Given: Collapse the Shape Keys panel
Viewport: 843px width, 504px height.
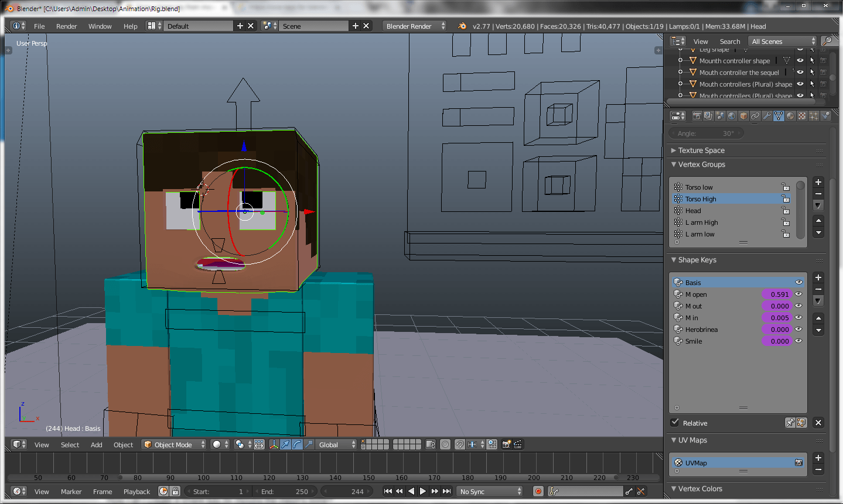Looking at the screenshot, I should tap(674, 260).
